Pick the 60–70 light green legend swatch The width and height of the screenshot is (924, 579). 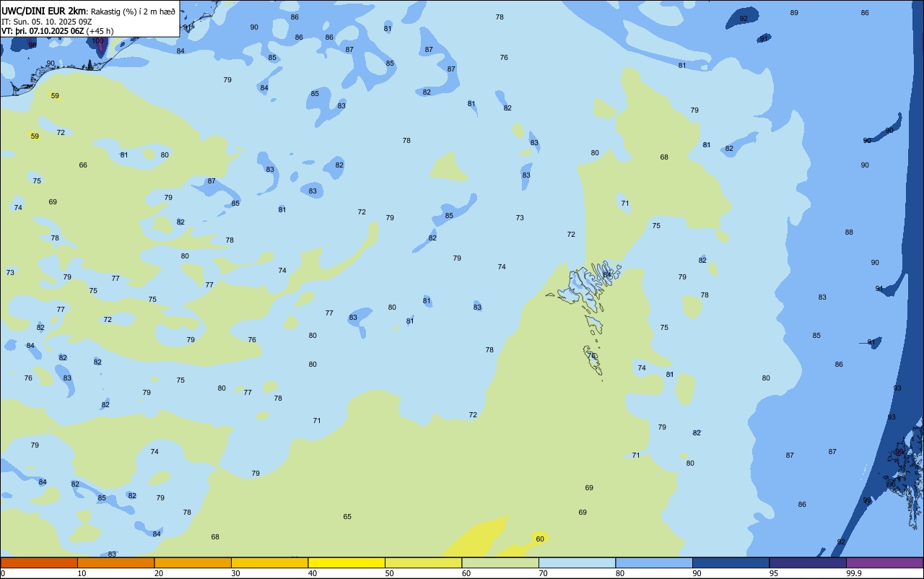coord(500,563)
